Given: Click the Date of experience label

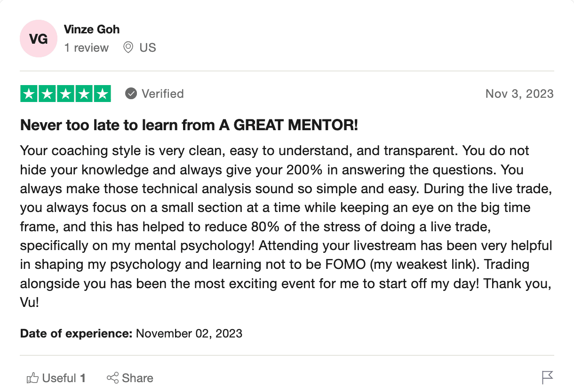Looking at the screenshot, I should pyautogui.click(x=76, y=334).
